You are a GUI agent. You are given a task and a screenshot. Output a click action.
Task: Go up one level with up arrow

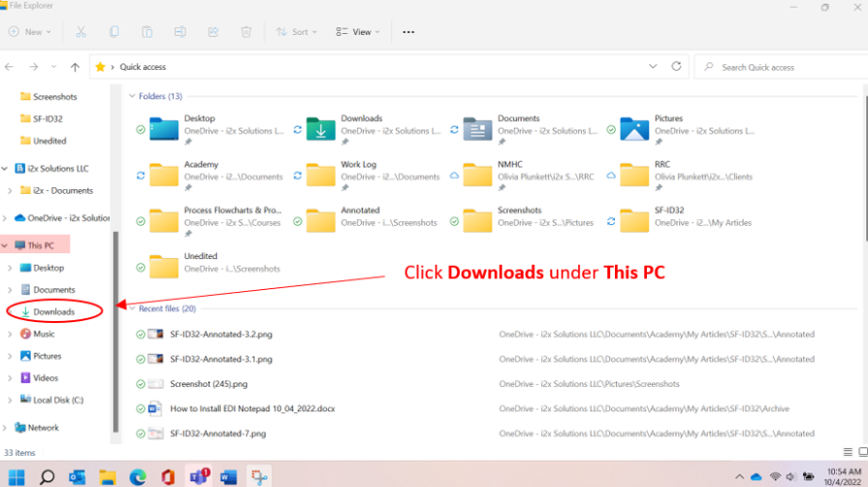point(75,67)
